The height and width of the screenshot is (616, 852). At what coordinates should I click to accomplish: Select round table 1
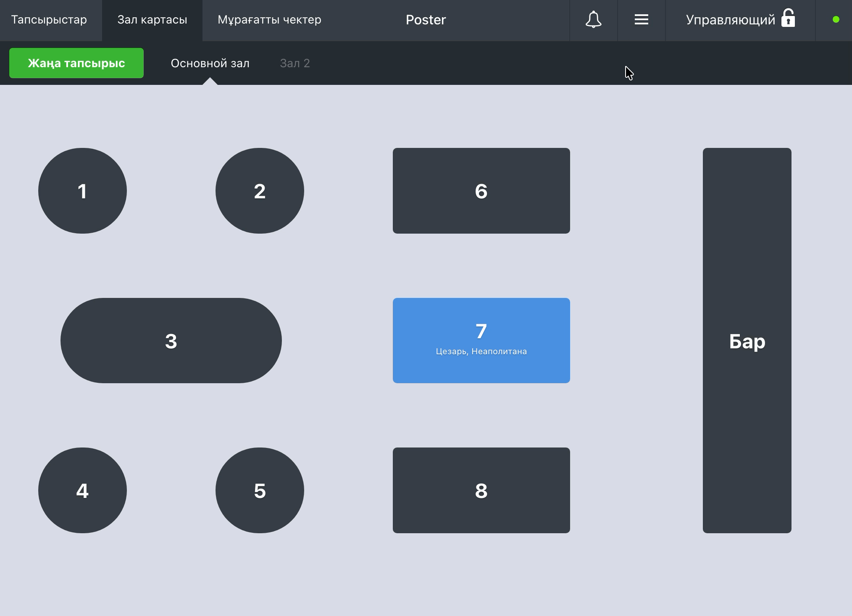click(82, 191)
